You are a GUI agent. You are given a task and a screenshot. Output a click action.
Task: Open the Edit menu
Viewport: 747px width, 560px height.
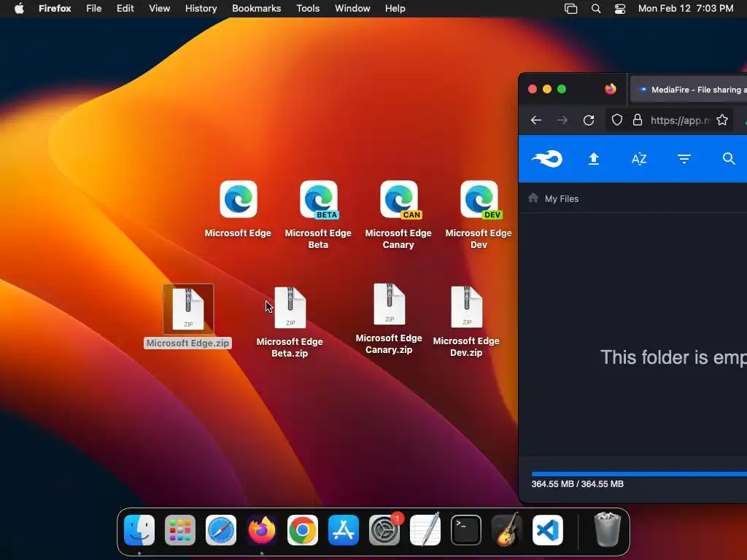(x=125, y=9)
